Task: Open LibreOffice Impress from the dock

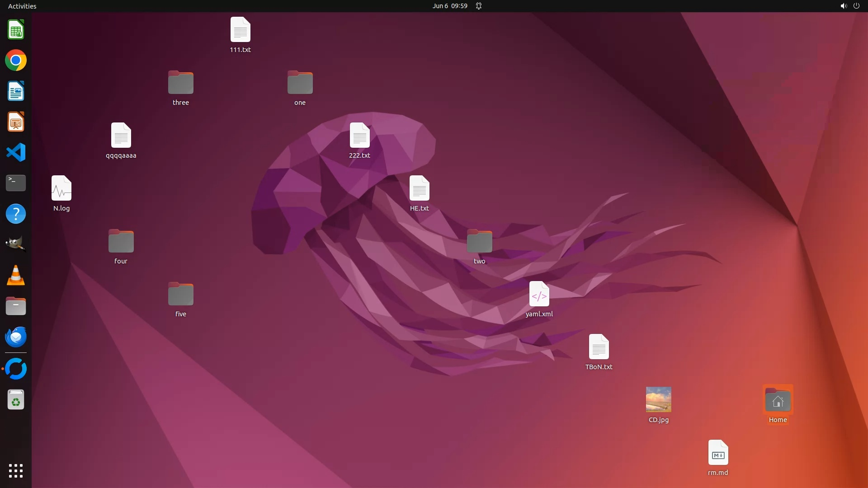Action: (16, 122)
